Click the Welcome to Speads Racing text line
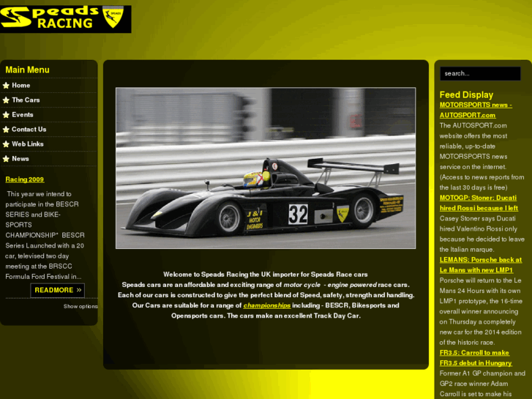 click(266, 275)
